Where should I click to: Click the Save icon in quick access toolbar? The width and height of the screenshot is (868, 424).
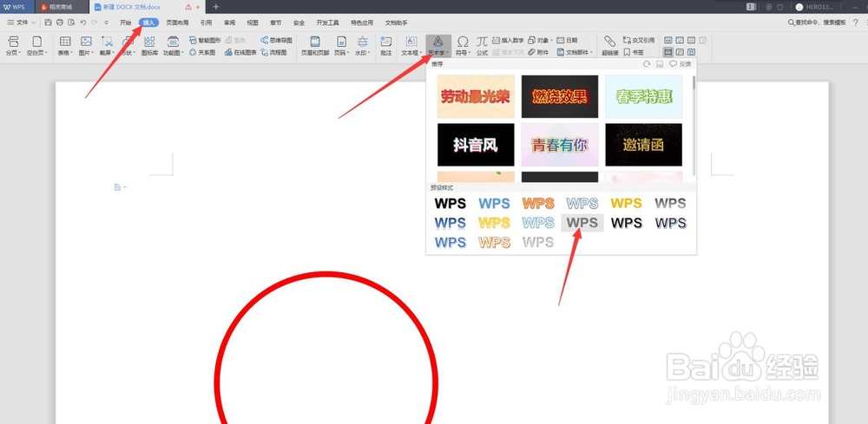(48, 23)
